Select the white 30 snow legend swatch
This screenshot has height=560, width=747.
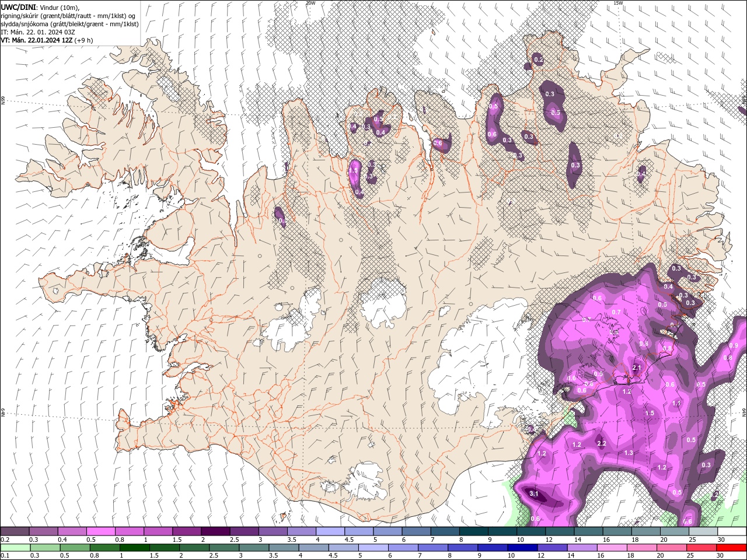coord(732,531)
